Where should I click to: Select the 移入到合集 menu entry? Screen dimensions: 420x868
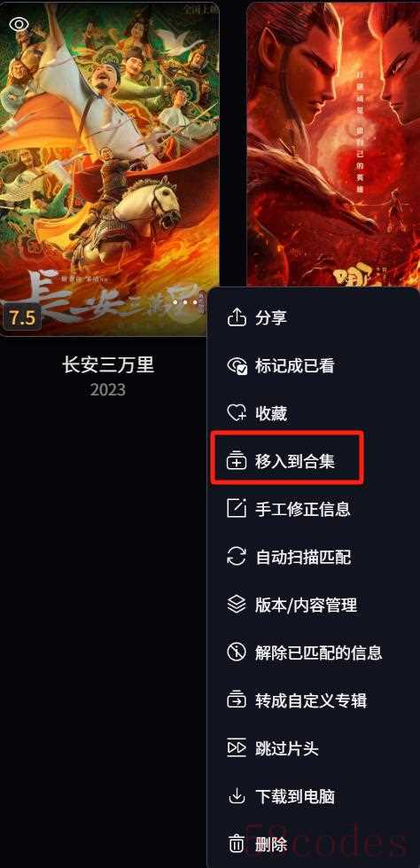[x=288, y=461]
